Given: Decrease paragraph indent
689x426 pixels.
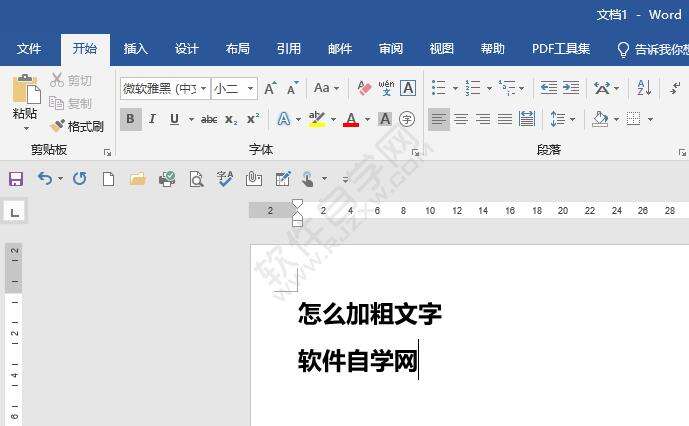Looking at the screenshot, I should (x=549, y=88).
